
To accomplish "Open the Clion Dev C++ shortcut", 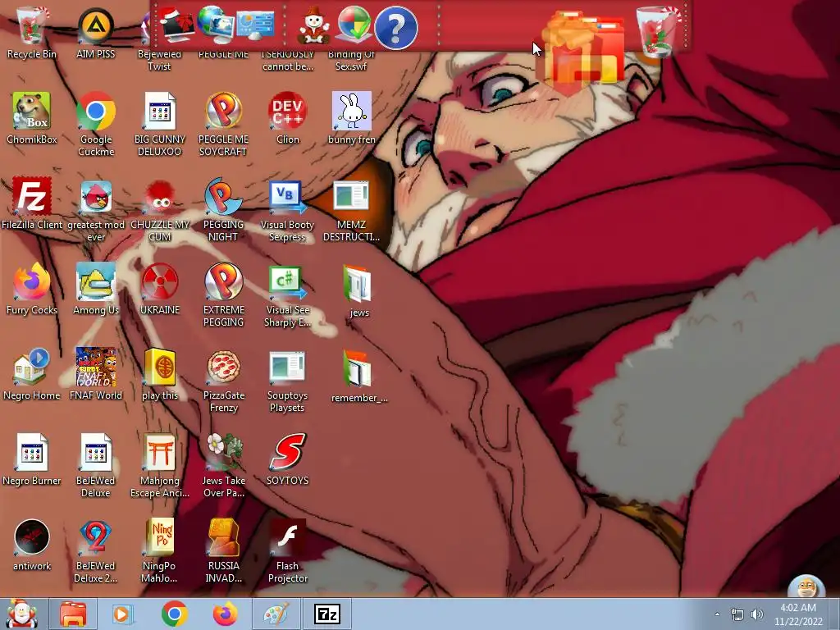I will pyautogui.click(x=288, y=118).
